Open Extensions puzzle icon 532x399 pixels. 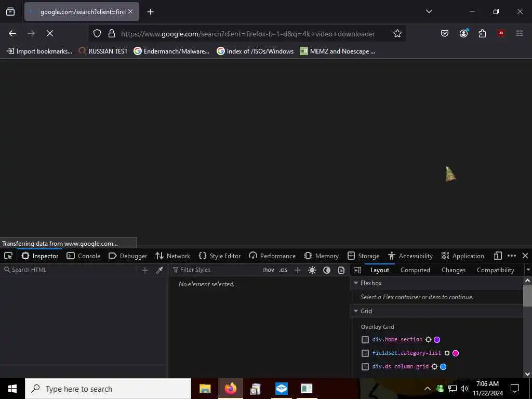pos(482,33)
